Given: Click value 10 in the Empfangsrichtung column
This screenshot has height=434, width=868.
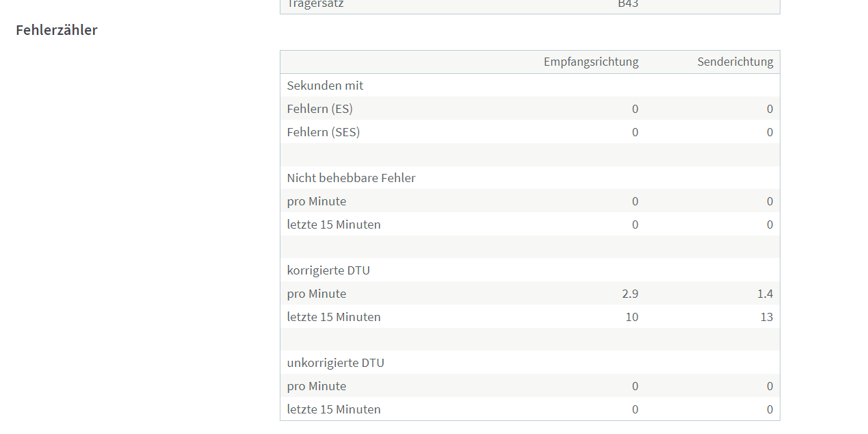Looking at the screenshot, I should tap(632, 317).
